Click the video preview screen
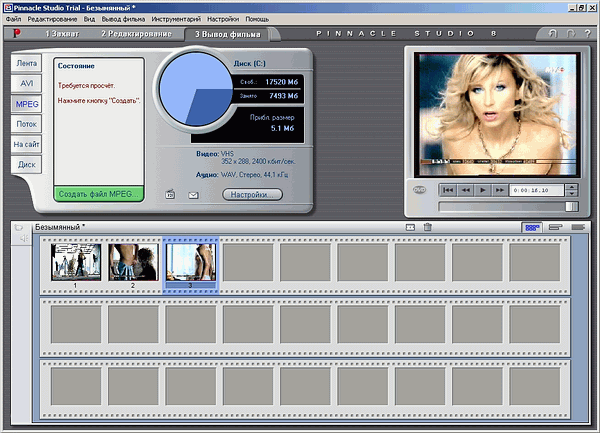600x433 pixels. click(x=497, y=114)
